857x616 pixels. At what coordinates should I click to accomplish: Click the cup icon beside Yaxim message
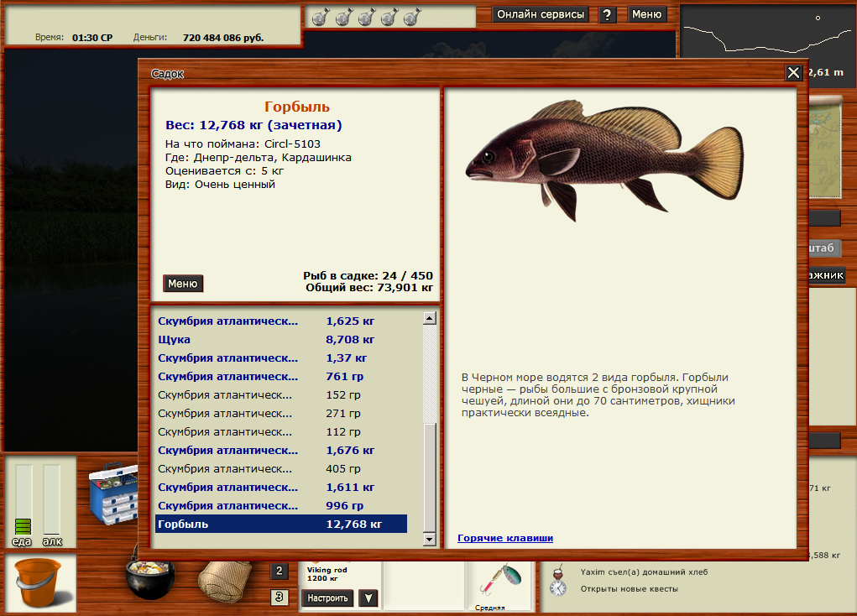558,573
